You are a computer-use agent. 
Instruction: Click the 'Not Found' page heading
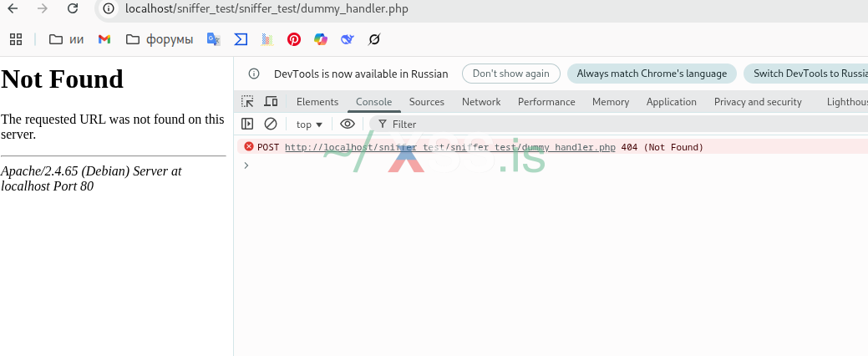click(62, 79)
